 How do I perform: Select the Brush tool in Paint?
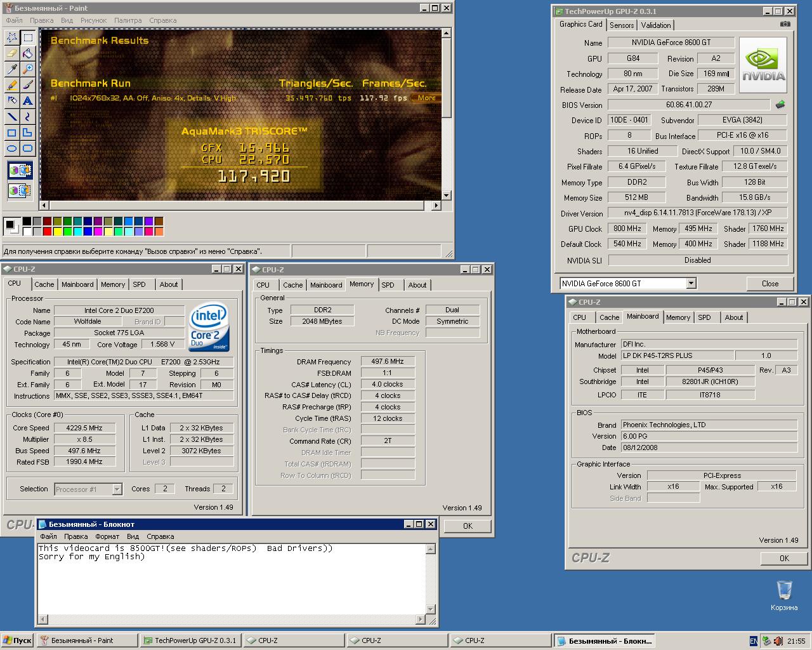(28, 85)
